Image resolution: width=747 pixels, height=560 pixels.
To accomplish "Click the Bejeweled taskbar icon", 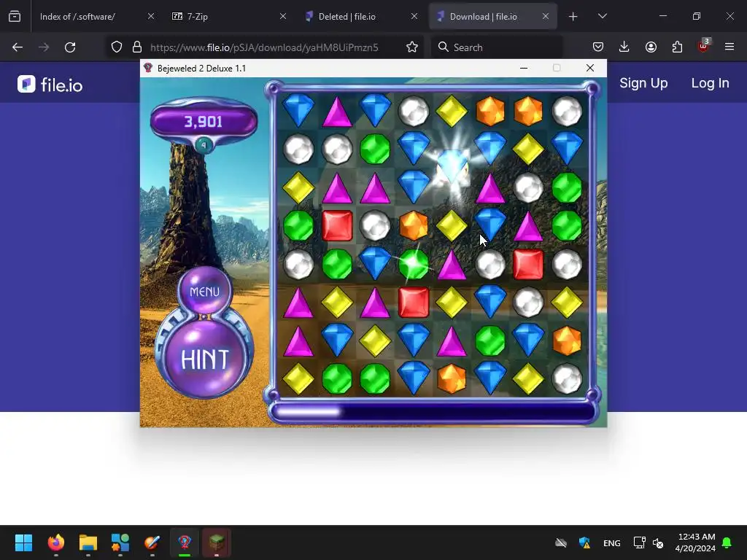I will (x=185, y=542).
